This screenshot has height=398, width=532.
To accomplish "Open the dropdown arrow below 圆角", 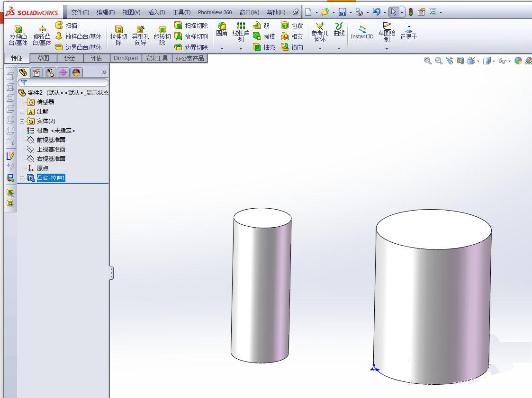I will tap(222, 49).
